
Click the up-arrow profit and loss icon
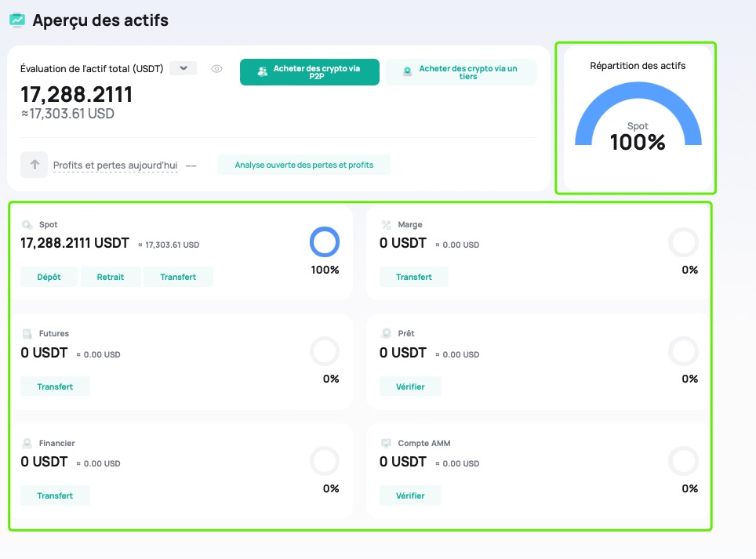tap(35, 165)
